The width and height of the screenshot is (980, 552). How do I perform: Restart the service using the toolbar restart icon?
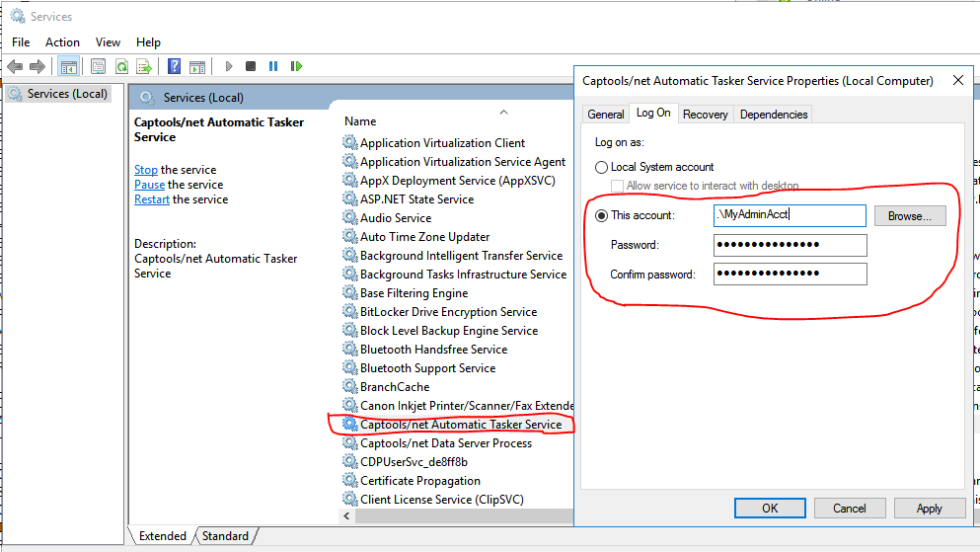295,66
